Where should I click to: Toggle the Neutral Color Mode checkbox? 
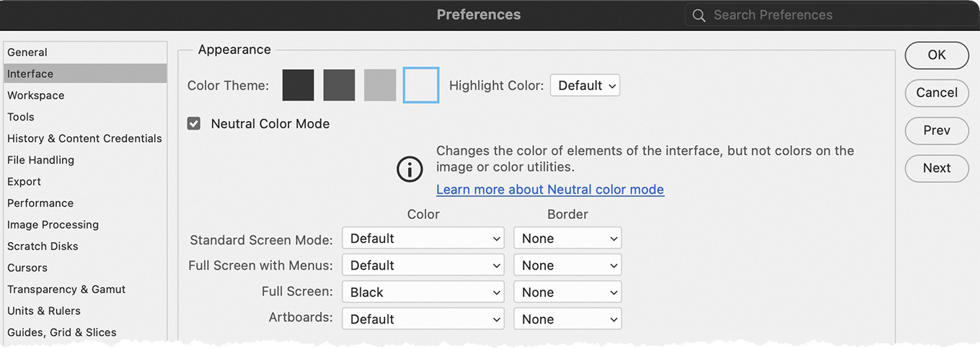[194, 124]
